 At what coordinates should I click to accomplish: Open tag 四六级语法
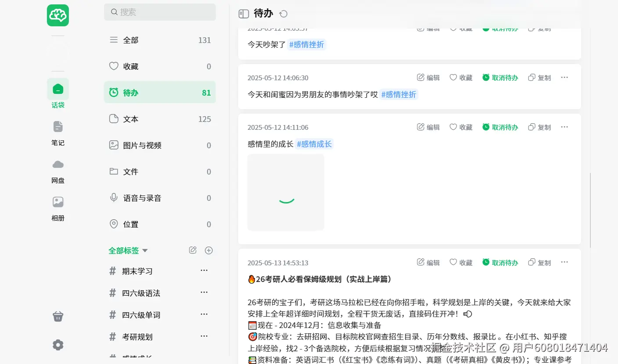tap(141, 293)
